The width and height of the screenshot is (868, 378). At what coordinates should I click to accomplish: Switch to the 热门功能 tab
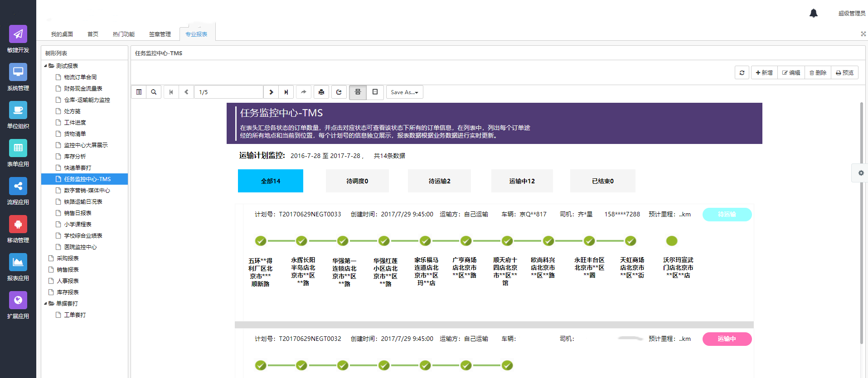coord(123,34)
